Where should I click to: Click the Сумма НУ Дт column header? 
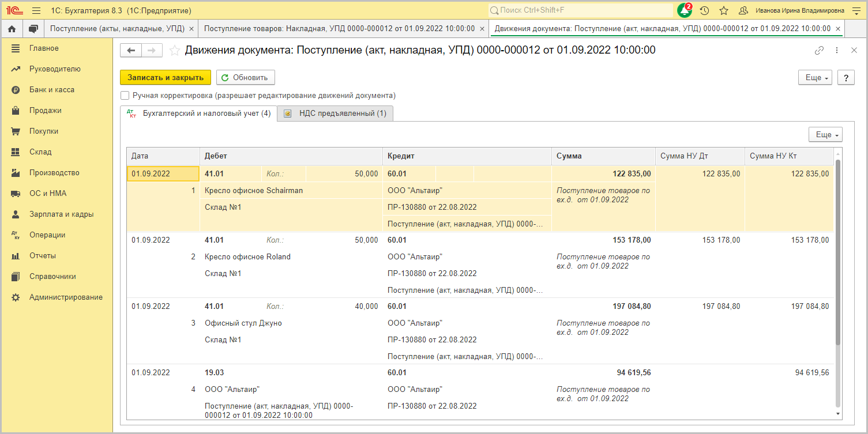pyautogui.click(x=700, y=156)
